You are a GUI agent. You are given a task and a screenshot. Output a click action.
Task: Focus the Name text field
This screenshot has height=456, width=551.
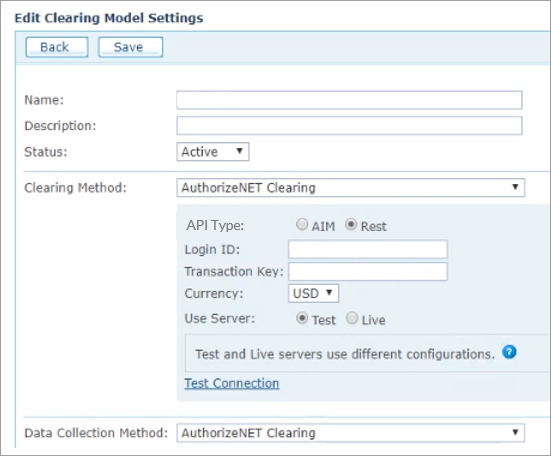click(x=349, y=100)
